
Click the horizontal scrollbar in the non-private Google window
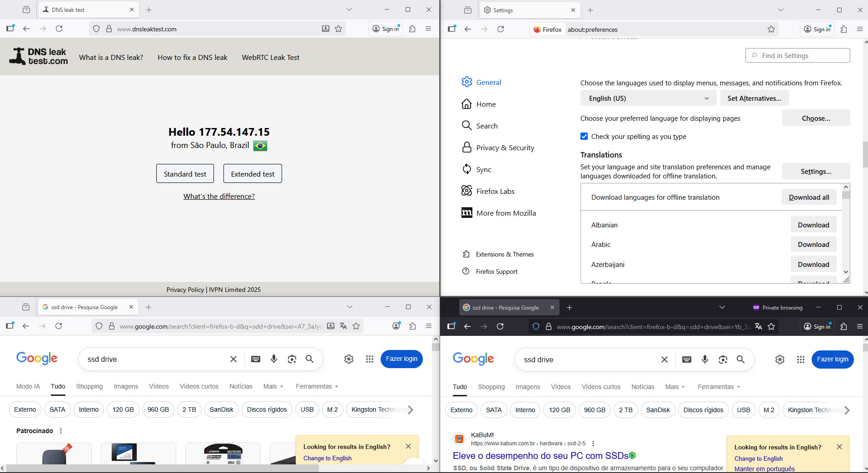163,468
